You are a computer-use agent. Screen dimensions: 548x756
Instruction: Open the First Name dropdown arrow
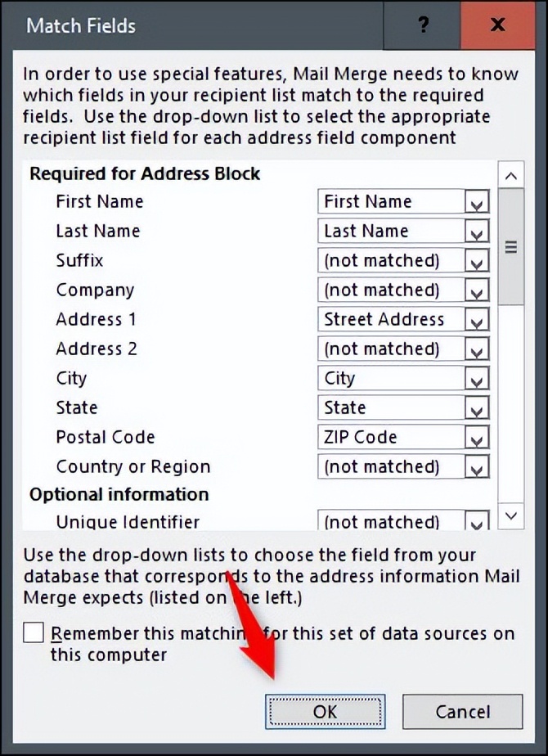[477, 202]
